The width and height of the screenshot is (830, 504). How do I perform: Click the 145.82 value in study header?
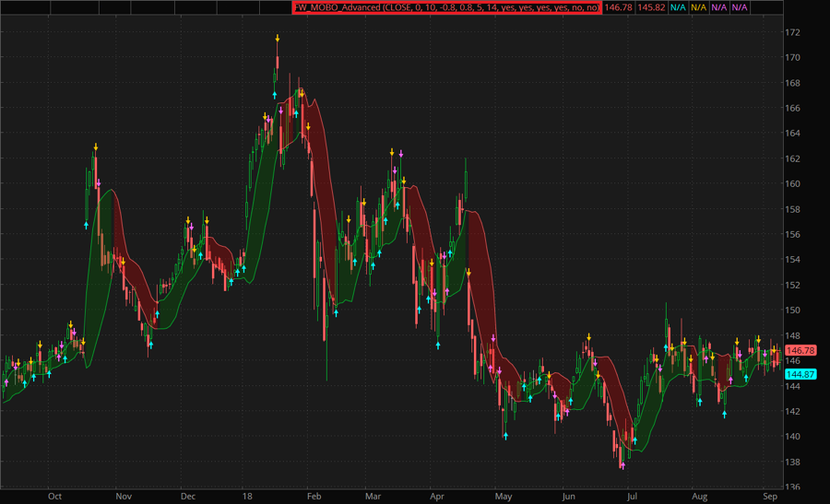651,7
